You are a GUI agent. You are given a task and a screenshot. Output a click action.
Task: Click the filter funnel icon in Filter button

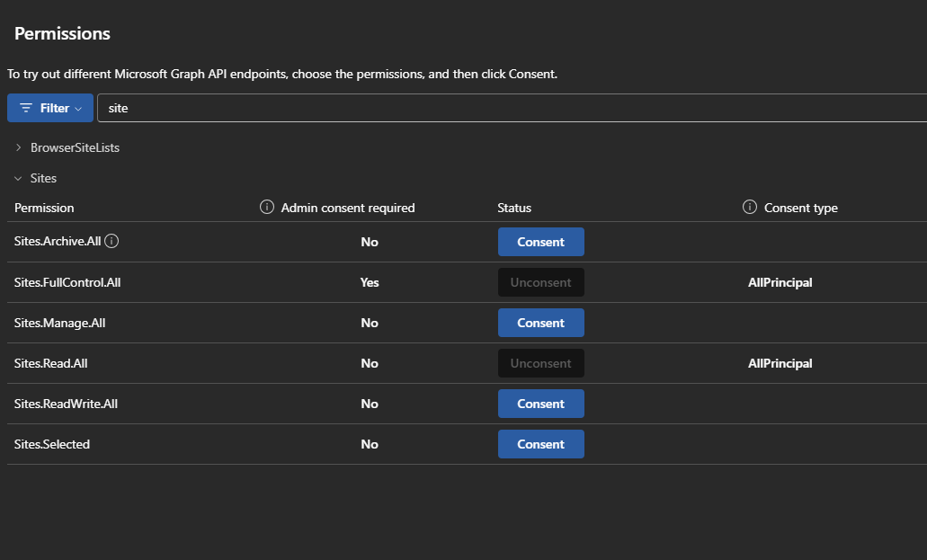tap(26, 108)
